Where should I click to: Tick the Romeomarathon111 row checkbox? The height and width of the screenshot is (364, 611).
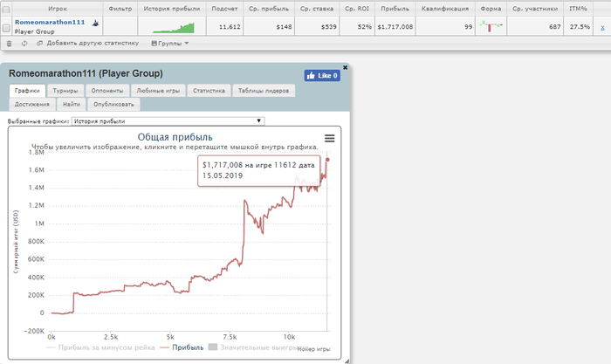pyautogui.click(x=6, y=28)
